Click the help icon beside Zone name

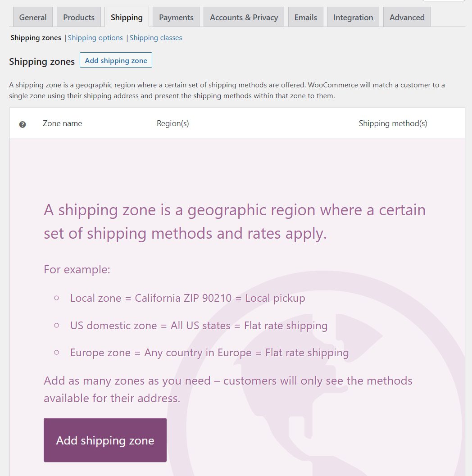[x=23, y=124]
